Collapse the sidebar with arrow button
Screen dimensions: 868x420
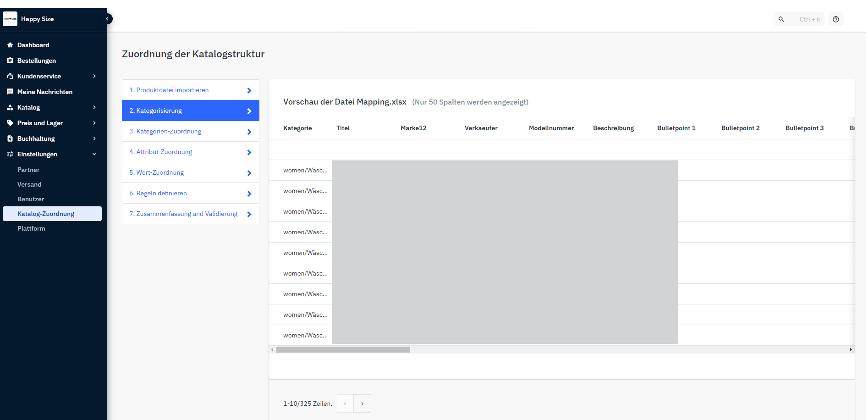pyautogui.click(x=107, y=19)
